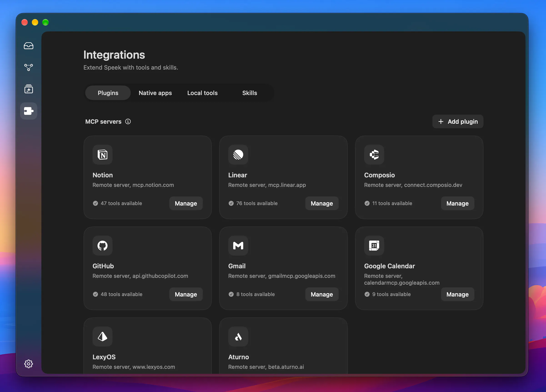Click the checkmark beside 48 tools available
This screenshot has height=392, width=546.
click(x=95, y=294)
